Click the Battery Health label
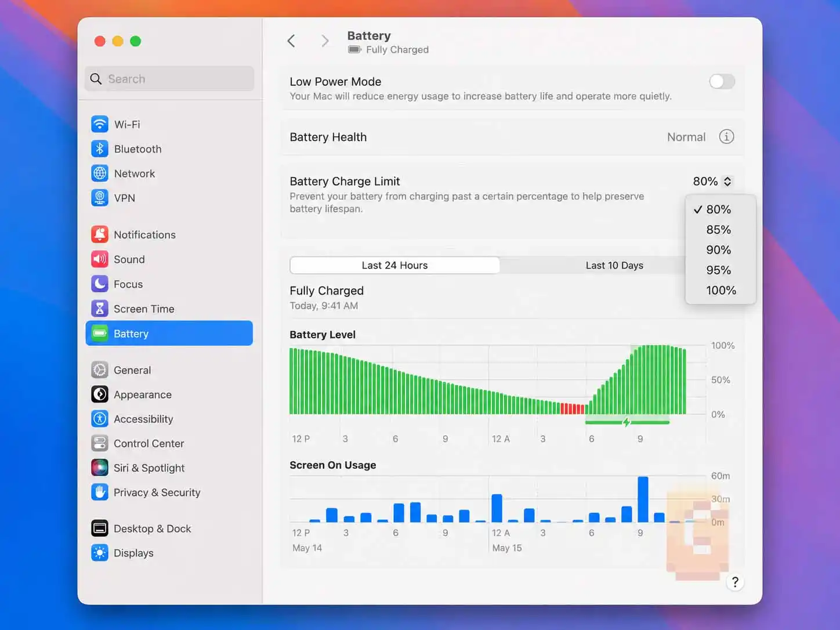The image size is (840, 630). 328,137
